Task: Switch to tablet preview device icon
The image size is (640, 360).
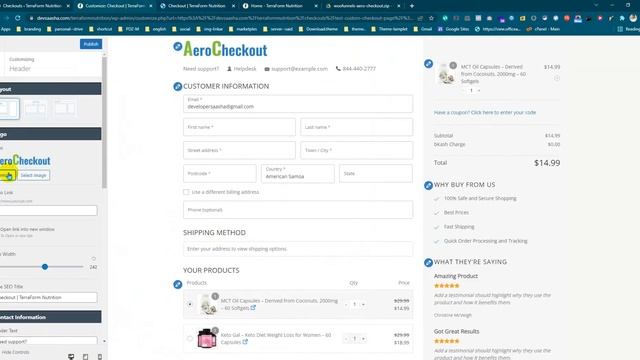Action: tap(85, 357)
